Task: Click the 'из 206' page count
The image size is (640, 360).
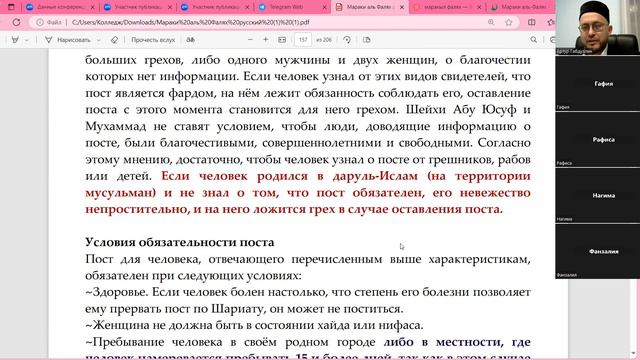Action: pos(324,40)
